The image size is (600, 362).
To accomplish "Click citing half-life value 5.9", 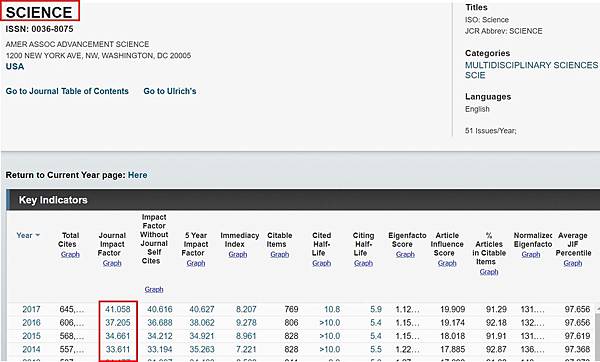I will pyautogui.click(x=376, y=309).
